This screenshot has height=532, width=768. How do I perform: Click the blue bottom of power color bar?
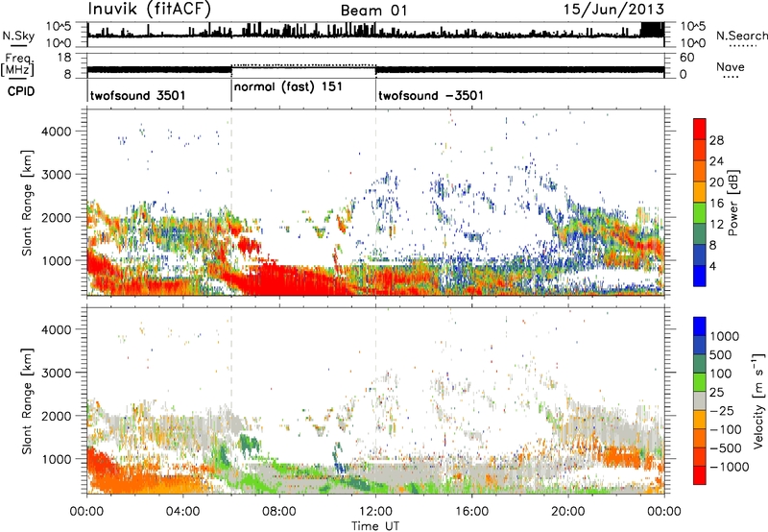tap(700, 276)
